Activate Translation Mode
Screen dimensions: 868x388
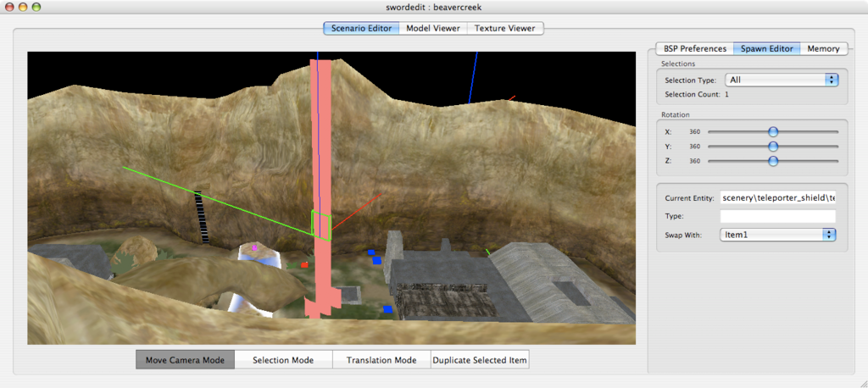coord(381,360)
